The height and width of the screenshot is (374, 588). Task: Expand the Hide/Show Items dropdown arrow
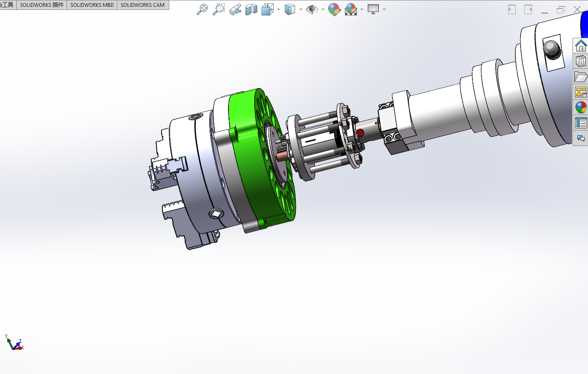[x=323, y=9]
